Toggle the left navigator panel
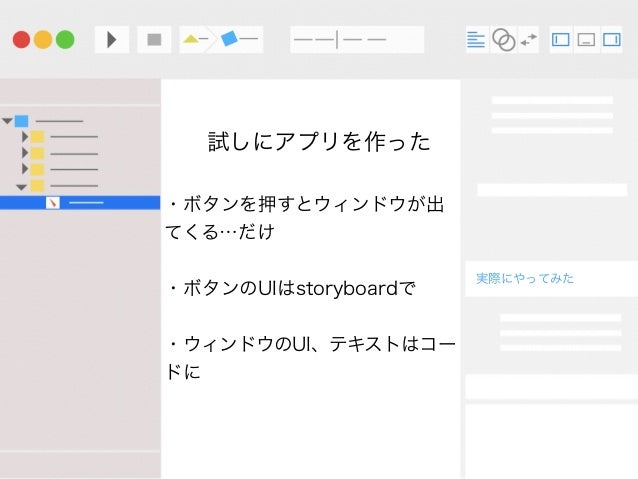 click(x=560, y=40)
